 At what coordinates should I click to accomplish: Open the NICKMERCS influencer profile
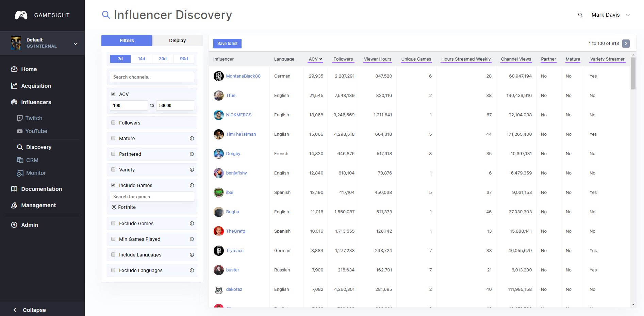239,115
